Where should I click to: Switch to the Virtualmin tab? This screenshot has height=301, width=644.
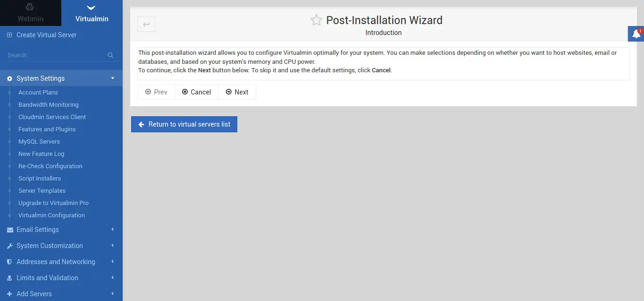tap(92, 13)
